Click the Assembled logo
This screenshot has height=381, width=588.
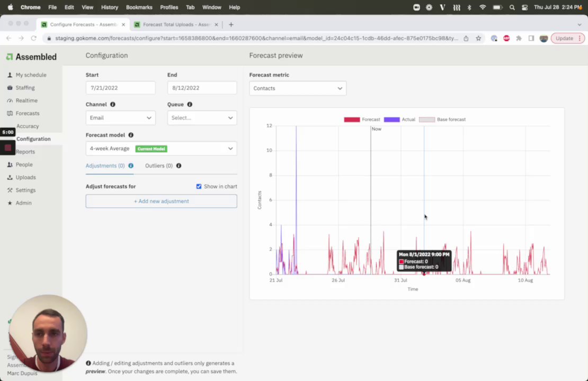point(31,57)
